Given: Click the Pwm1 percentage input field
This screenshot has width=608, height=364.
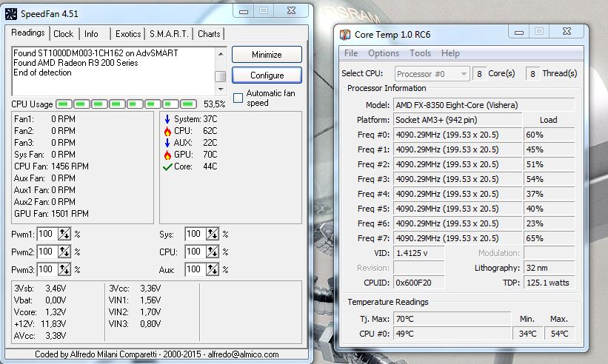Looking at the screenshot, I should point(47,234).
